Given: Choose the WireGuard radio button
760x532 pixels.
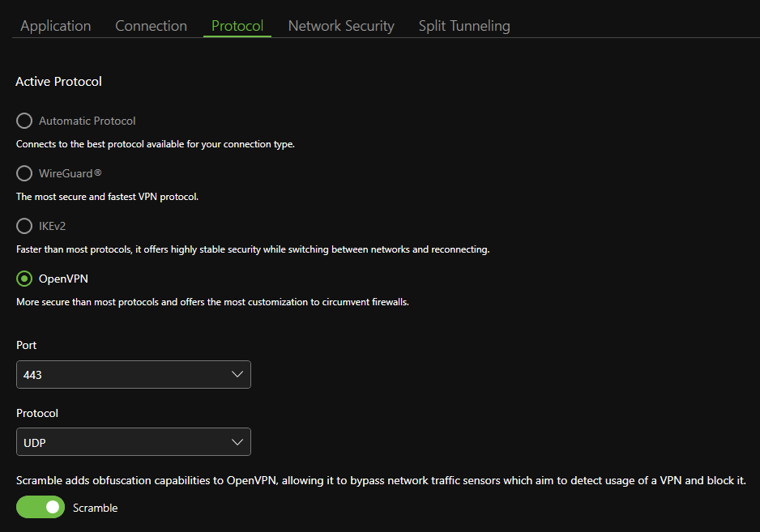Looking at the screenshot, I should tap(24, 173).
